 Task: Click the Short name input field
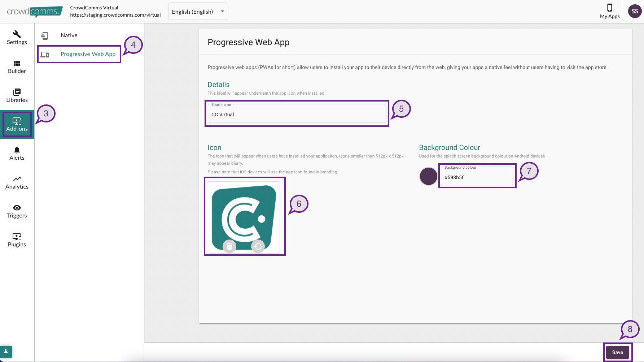coord(297,113)
